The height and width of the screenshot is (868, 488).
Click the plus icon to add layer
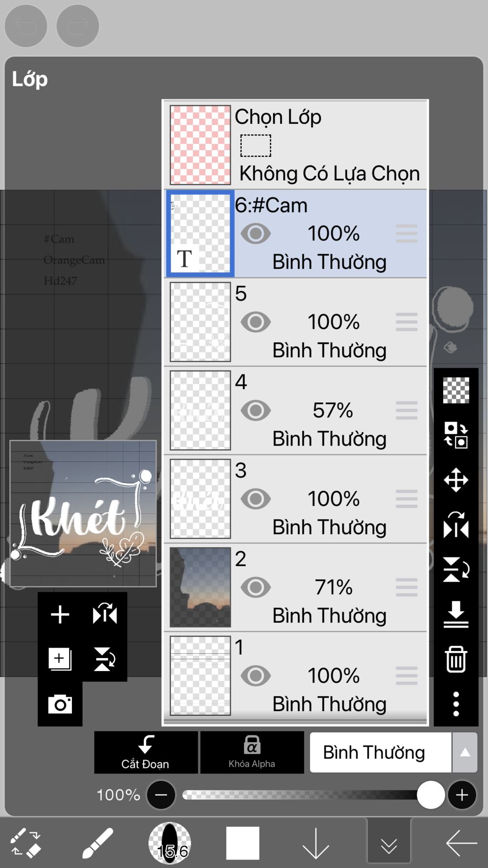click(60, 614)
